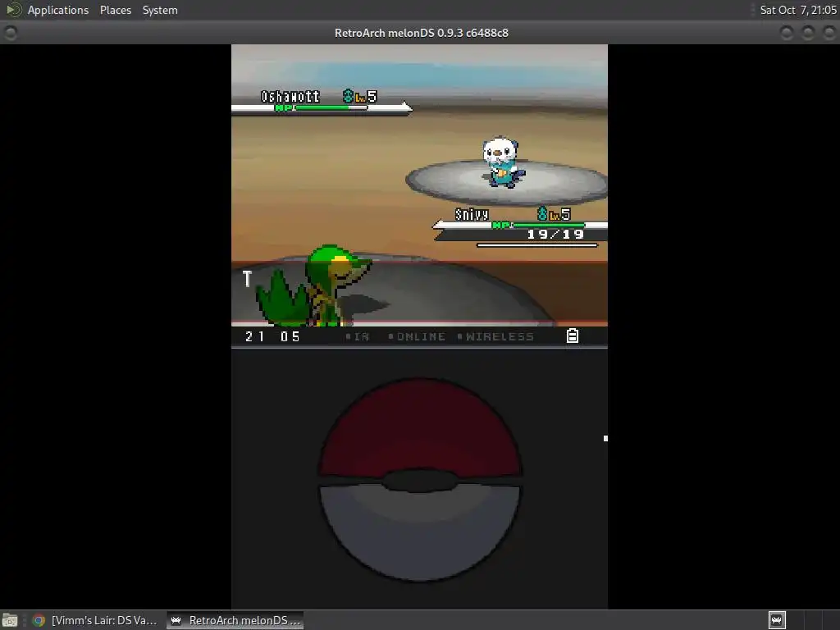
Task: Switch to Vimm's Lair Chrome window
Action: point(95,620)
